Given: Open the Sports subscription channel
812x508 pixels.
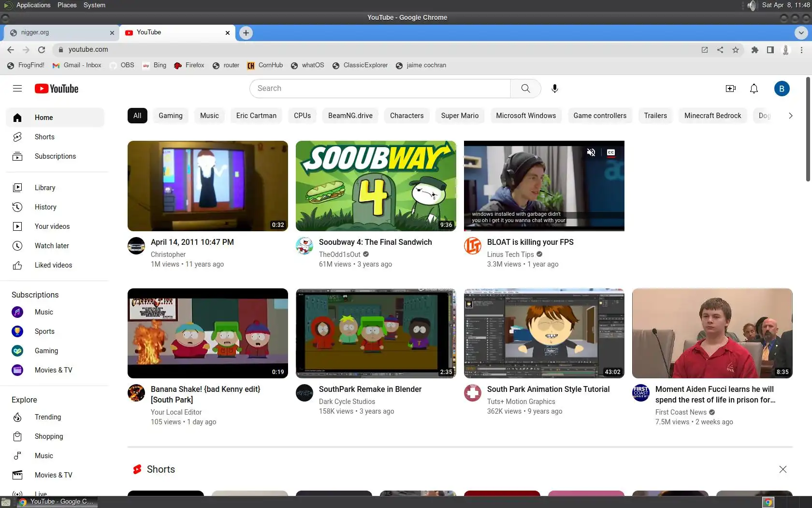Looking at the screenshot, I should [x=55, y=331].
